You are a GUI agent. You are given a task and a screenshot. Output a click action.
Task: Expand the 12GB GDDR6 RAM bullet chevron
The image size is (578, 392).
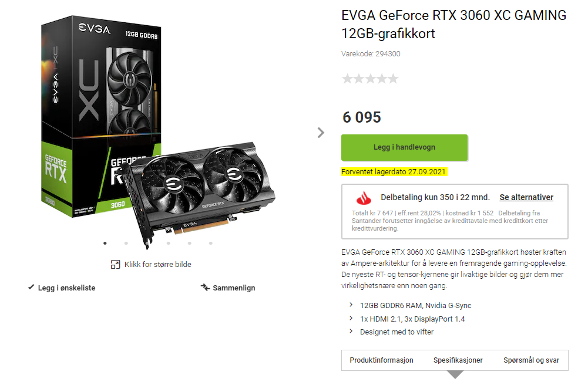click(351, 305)
